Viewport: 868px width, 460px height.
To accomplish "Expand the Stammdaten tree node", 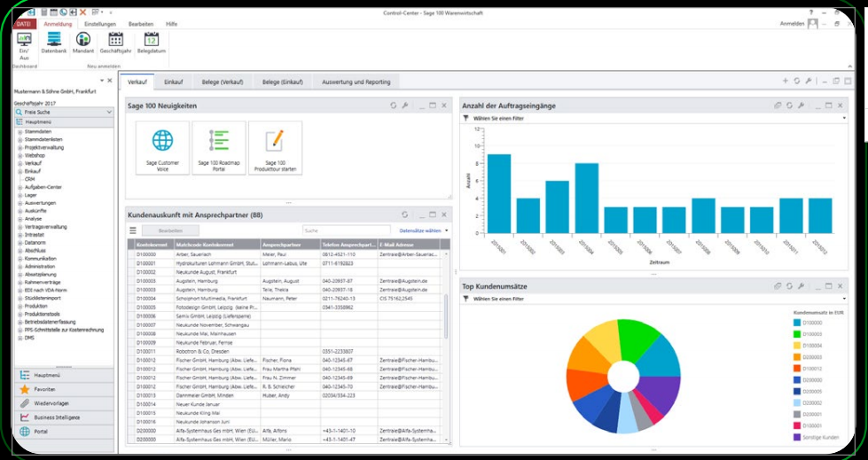I will [x=20, y=132].
